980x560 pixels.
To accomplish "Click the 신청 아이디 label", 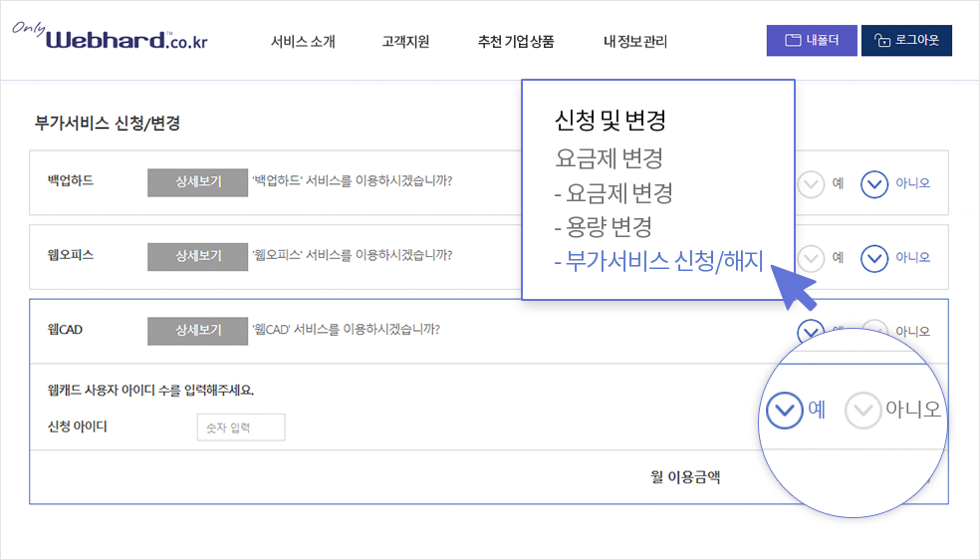I will click(x=78, y=426).
